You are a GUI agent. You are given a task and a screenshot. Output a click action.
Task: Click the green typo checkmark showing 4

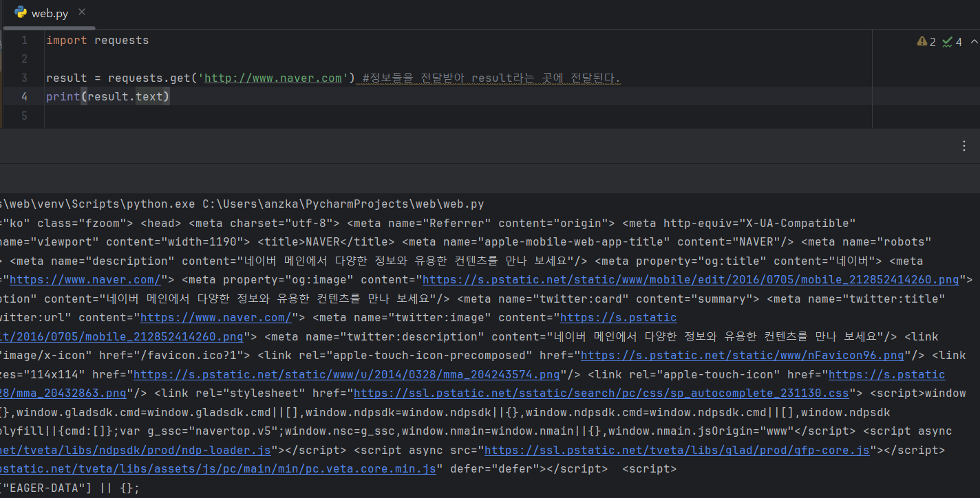point(952,42)
